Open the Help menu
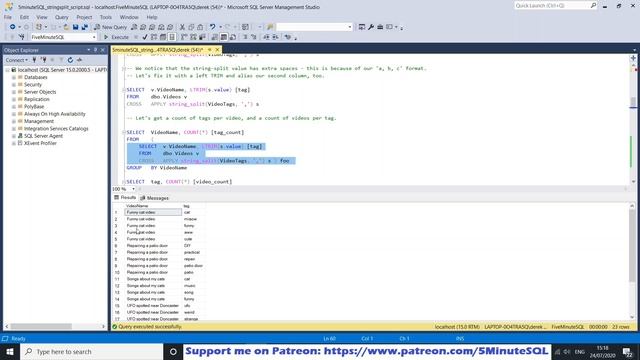This screenshot has height=360, width=640. tap(152, 17)
